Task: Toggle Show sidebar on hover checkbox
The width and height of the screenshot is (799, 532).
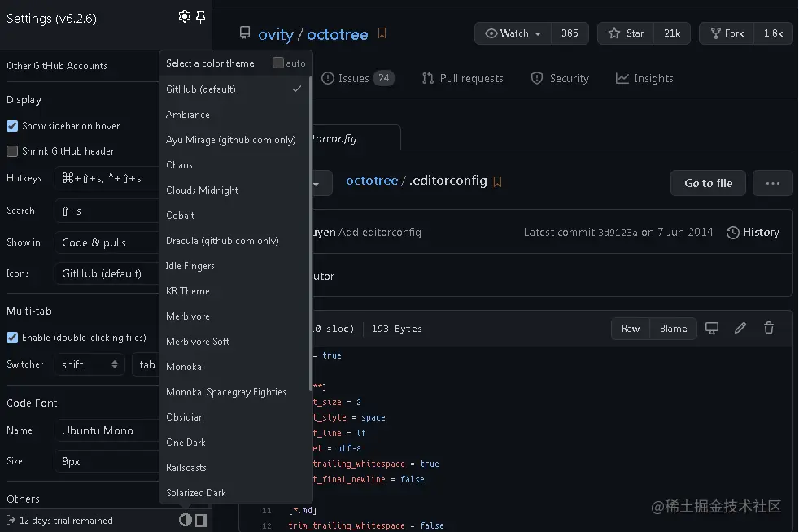Action: [x=12, y=126]
